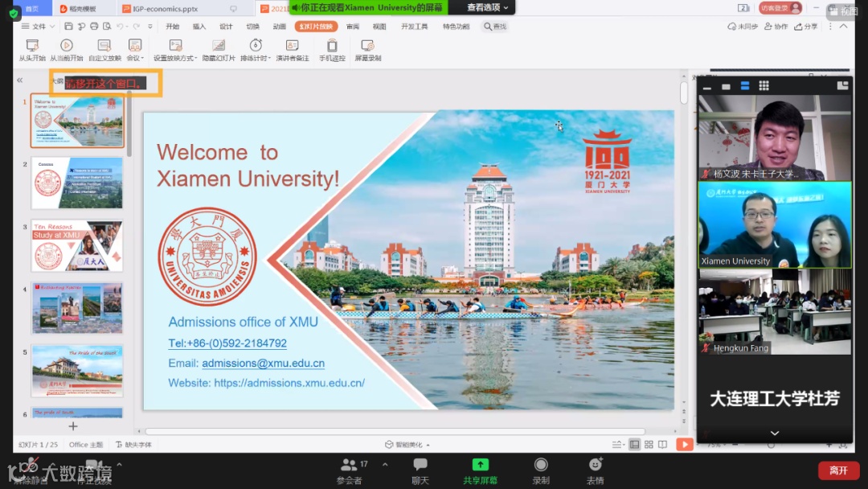The height and width of the screenshot is (489, 868).
Task: Select slide 4 thumbnail
Action: pyautogui.click(x=77, y=308)
